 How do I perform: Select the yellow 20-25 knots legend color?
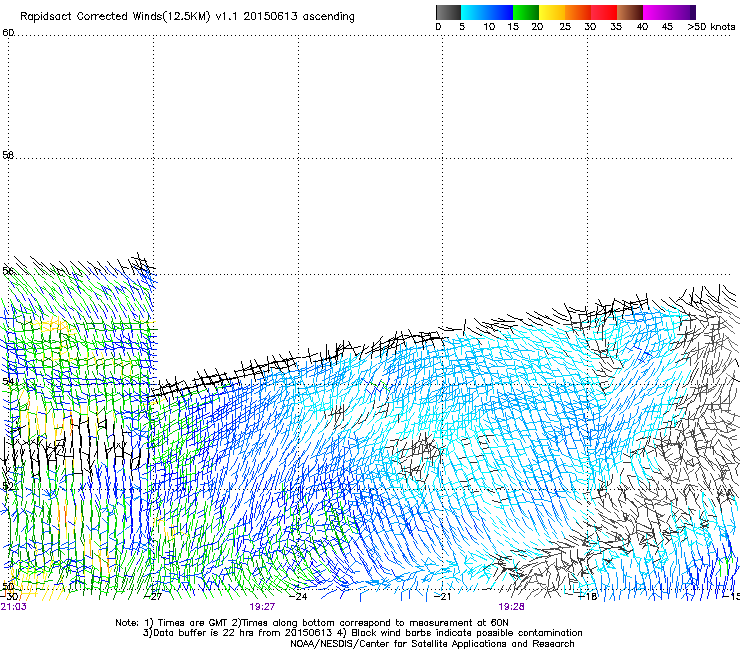(552, 12)
